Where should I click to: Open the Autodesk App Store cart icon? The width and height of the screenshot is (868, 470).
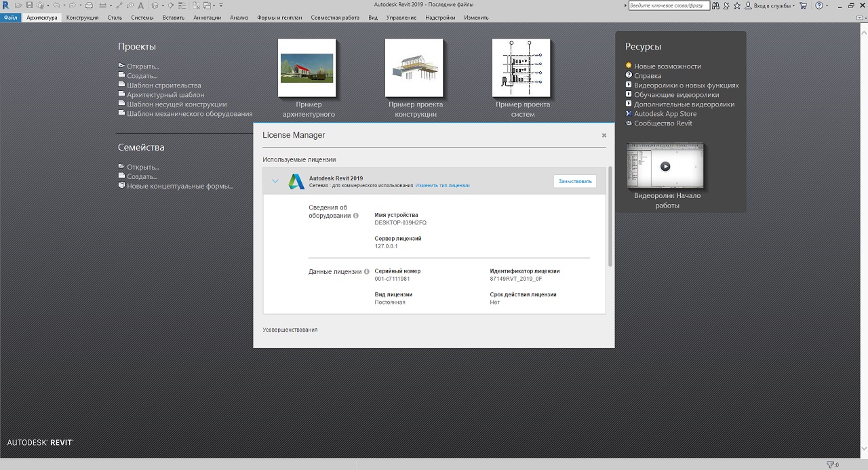[804, 5]
